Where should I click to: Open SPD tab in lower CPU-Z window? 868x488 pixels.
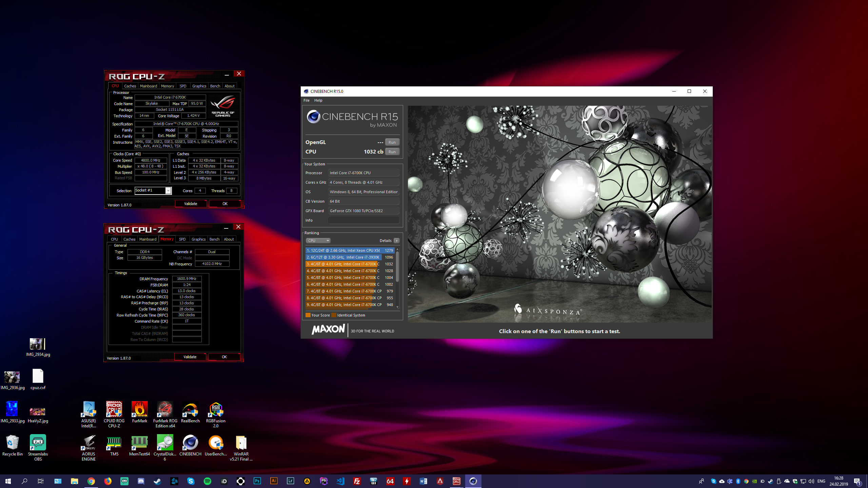tap(182, 239)
